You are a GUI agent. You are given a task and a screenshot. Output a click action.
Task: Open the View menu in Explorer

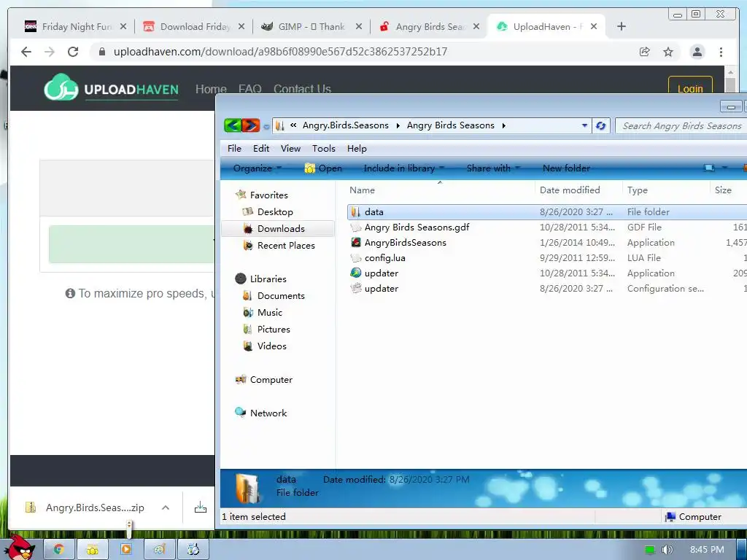point(290,149)
